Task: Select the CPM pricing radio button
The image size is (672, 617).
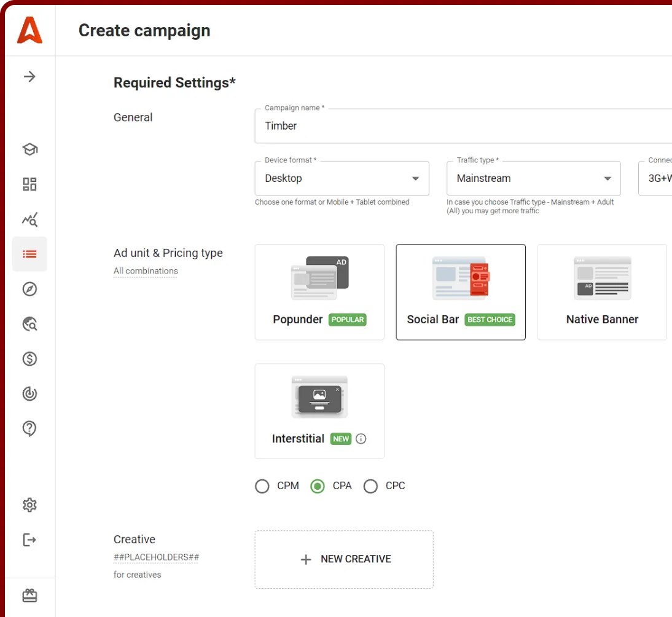Action: point(262,487)
